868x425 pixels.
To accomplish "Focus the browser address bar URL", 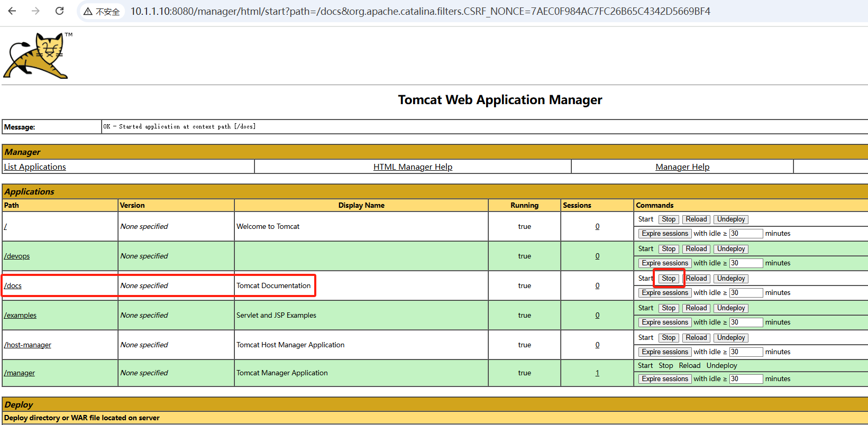I will 420,12.
